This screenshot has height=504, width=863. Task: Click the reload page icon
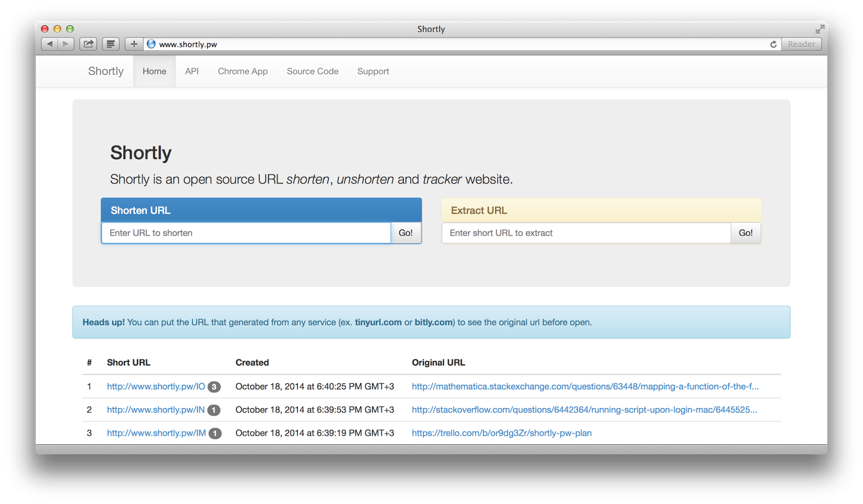pos(774,44)
